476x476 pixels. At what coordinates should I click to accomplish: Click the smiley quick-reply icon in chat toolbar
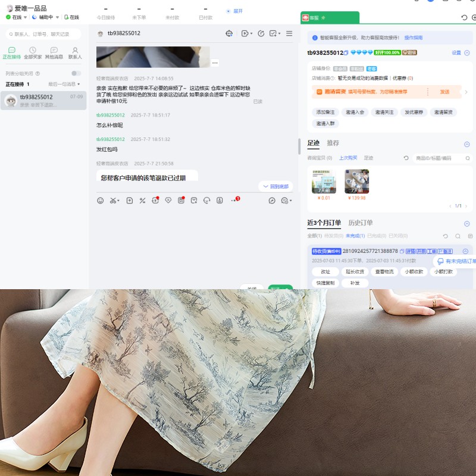point(206,201)
